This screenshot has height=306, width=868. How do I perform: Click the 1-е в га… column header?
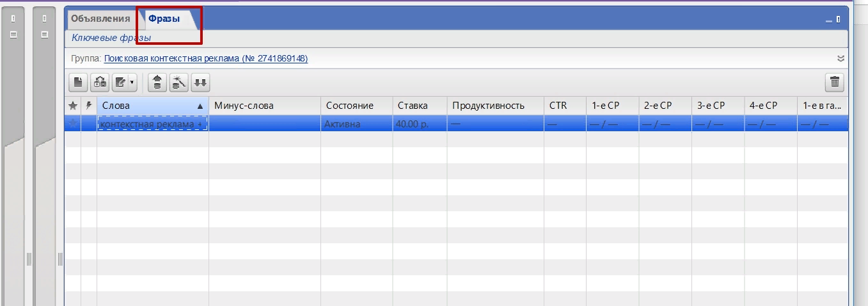(823, 106)
